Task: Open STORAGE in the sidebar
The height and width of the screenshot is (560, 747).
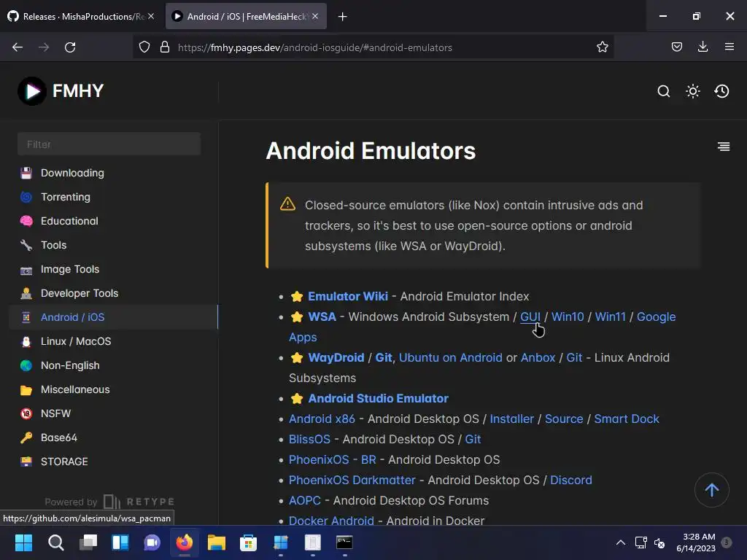Action: [64, 462]
